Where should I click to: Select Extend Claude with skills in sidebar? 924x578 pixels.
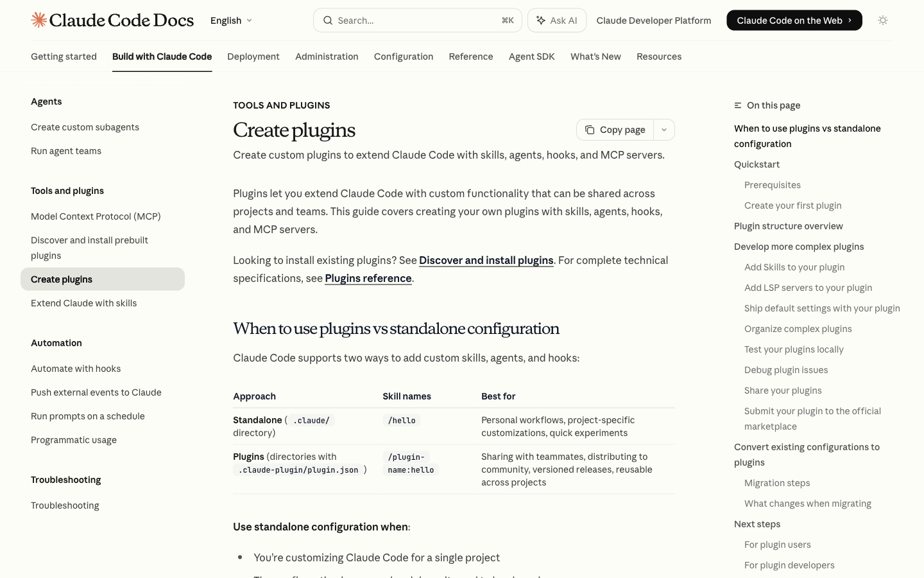[84, 303]
